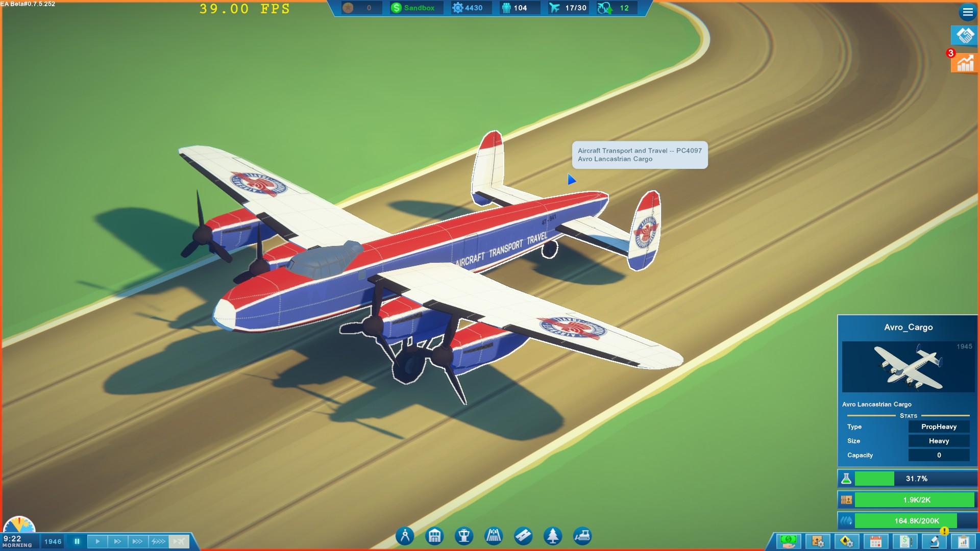Open the calendar schedule panel
This screenshot has width=980, height=551.
click(x=876, y=541)
